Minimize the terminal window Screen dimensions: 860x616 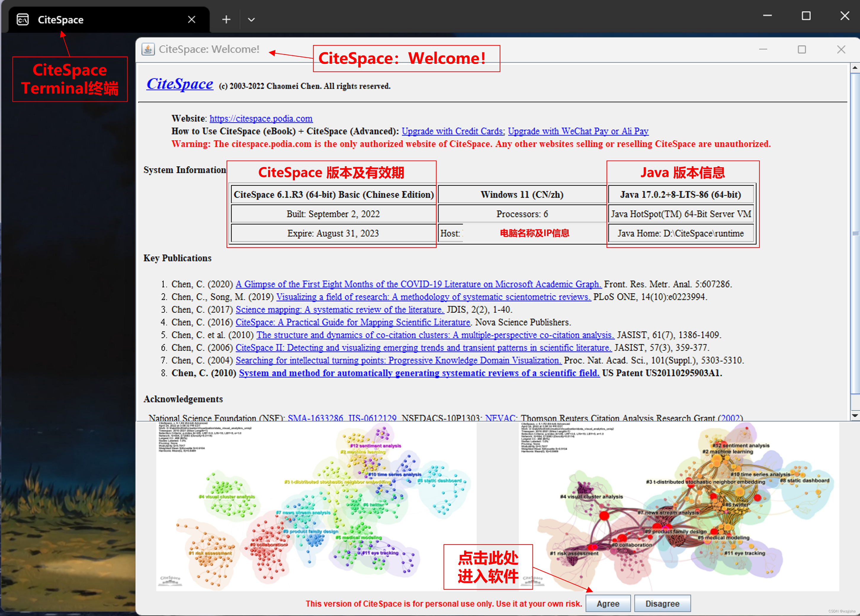[x=767, y=16]
